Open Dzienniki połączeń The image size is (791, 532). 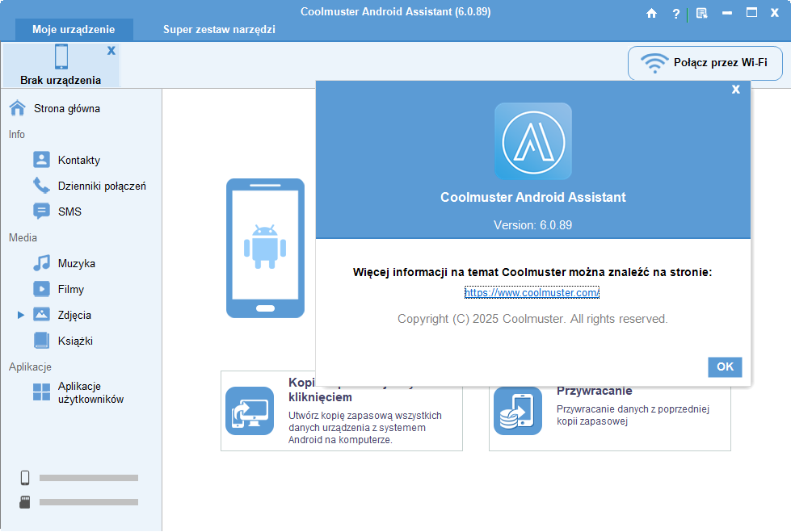click(x=102, y=186)
